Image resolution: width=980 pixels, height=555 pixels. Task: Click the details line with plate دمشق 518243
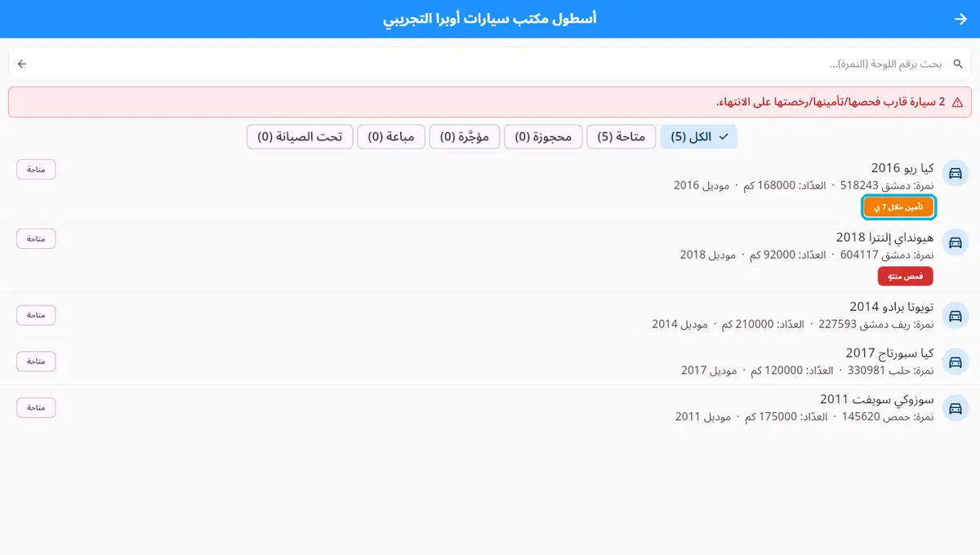pos(804,185)
